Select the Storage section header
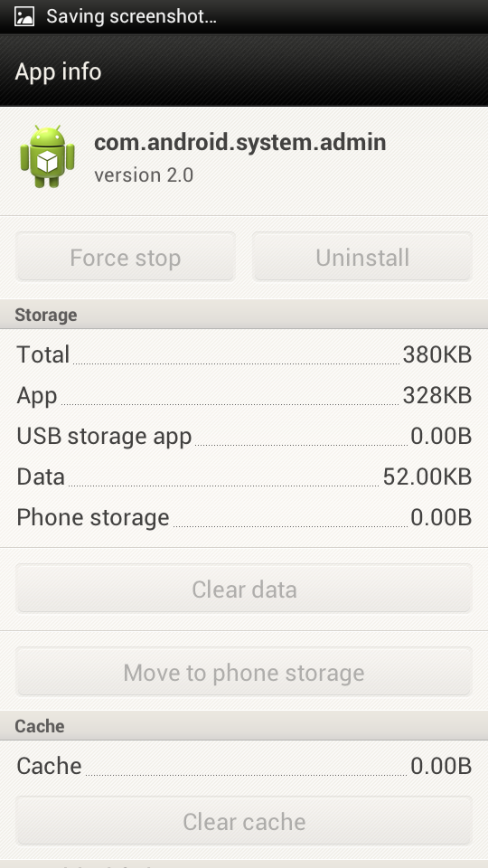The width and height of the screenshot is (488, 868). 244,315
